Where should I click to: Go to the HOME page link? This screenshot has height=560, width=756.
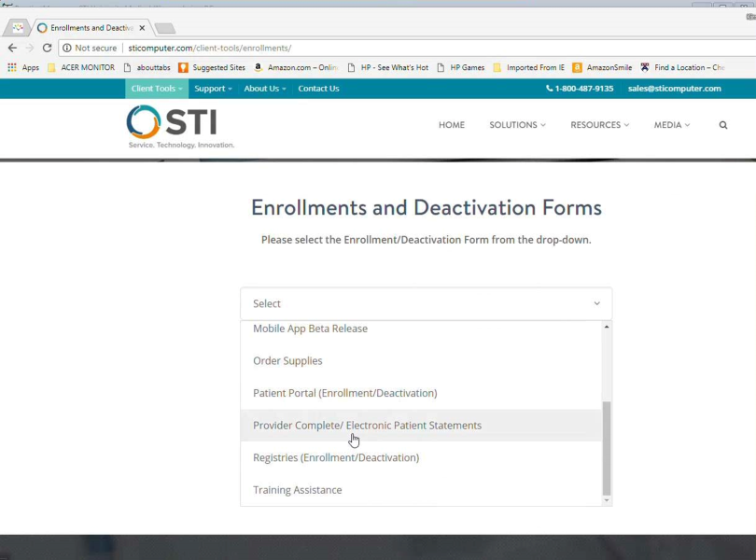click(452, 125)
